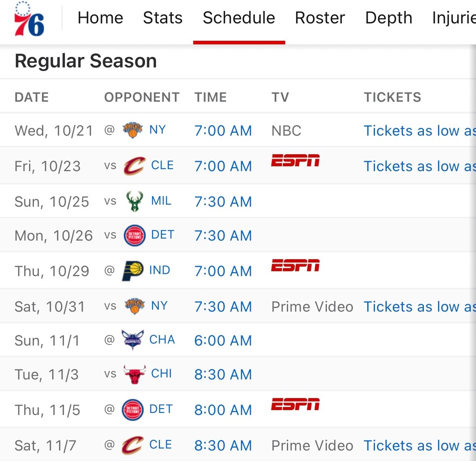Screen dimensions: 476x461
Task: Open tickets link for Sat 11/7 game
Action: [420, 446]
